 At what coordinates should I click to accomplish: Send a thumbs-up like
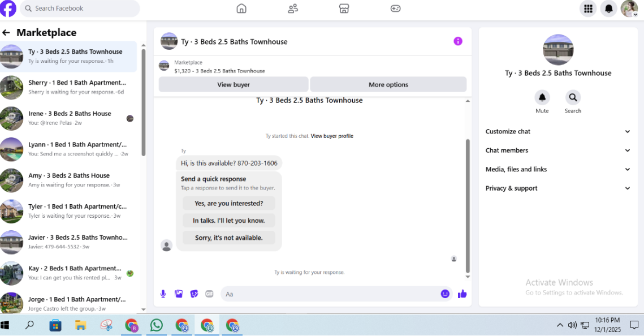[x=463, y=294]
